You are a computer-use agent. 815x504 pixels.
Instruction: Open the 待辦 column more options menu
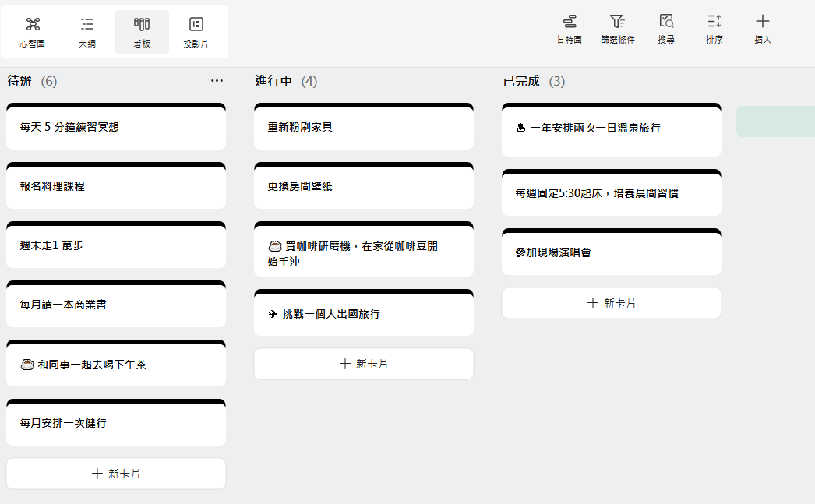(217, 81)
